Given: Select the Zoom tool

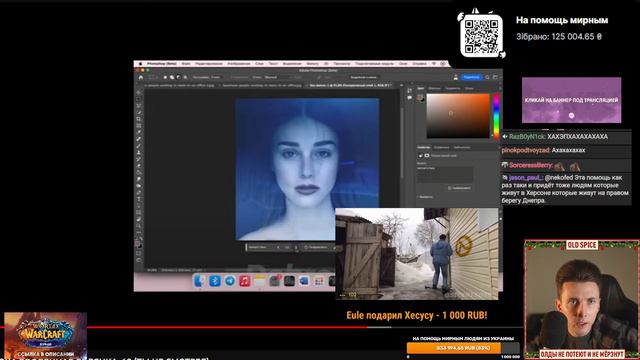Looking at the screenshot, I should point(138,226).
